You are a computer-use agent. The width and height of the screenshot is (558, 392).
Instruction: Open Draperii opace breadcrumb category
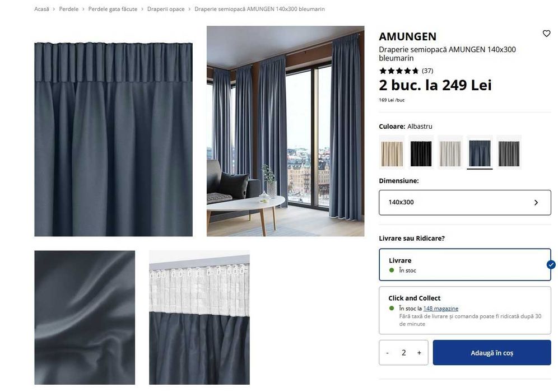(166, 9)
